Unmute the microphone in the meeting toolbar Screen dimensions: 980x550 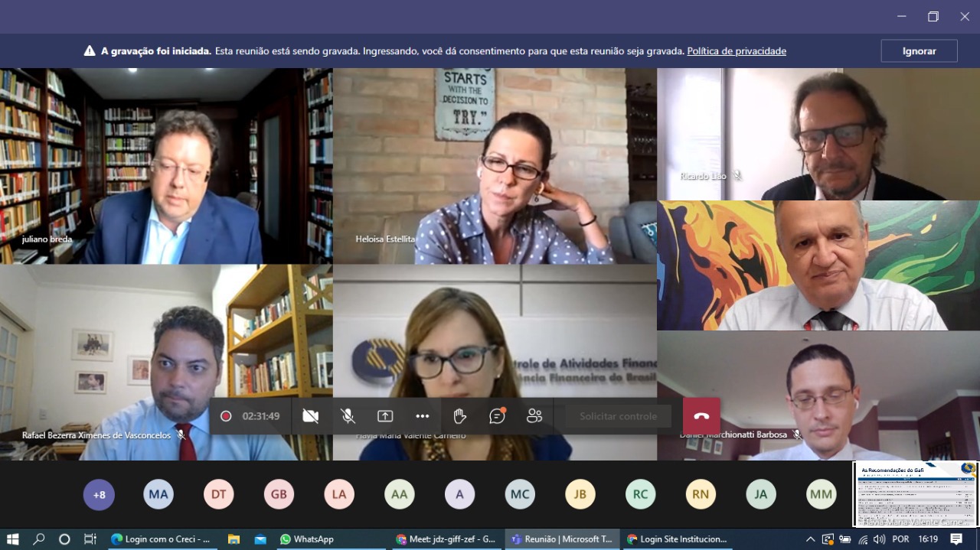pyautogui.click(x=348, y=416)
